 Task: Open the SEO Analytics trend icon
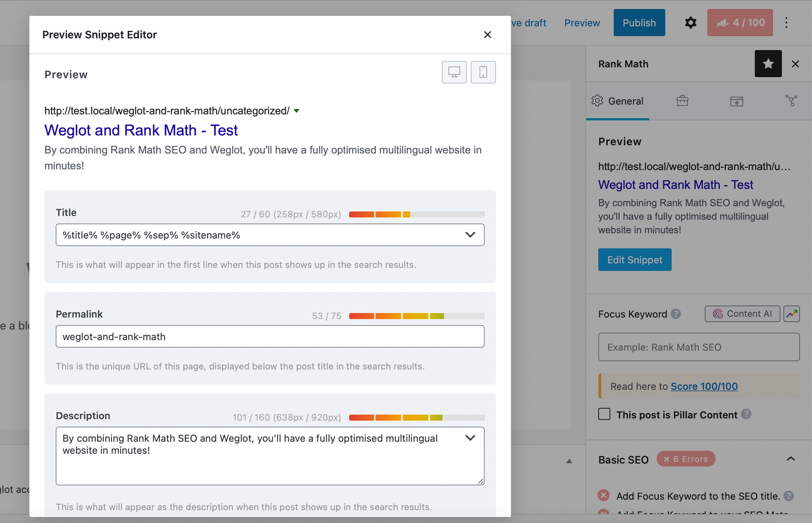[791, 313]
